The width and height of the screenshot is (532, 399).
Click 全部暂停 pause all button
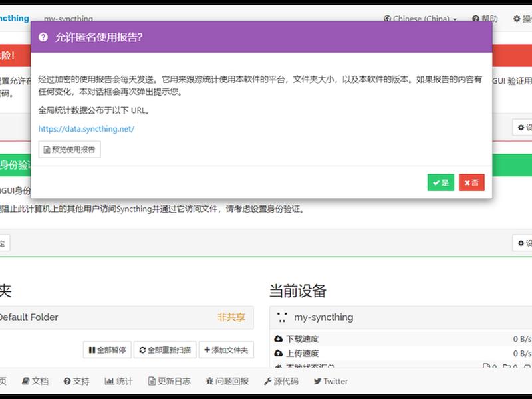pos(107,350)
